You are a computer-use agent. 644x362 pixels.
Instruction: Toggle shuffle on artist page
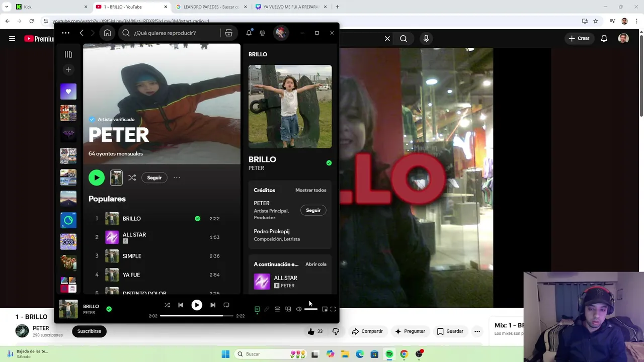point(132,177)
